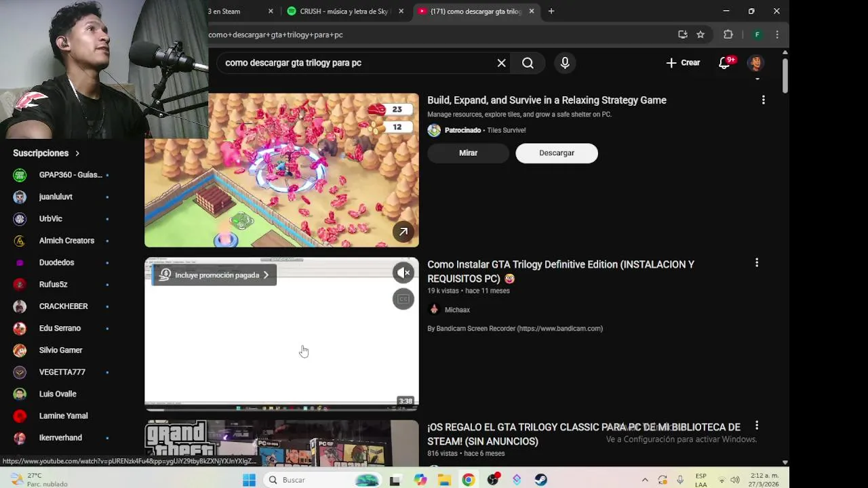The image size is (868, 488).
Task: Open Chrome extensions puzzle icon
Action: coord(728,35)
